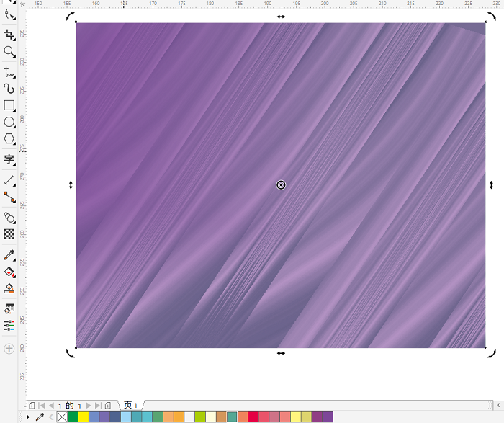The height and width of the screenshot is (423, 504).
Task: Go to the last page
Action: coord(98,406)
